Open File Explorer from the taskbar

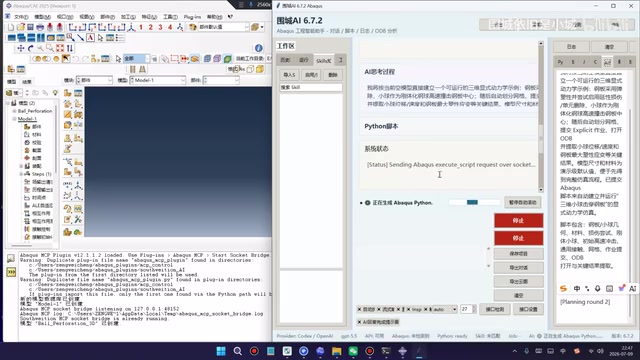click(337, 351)
